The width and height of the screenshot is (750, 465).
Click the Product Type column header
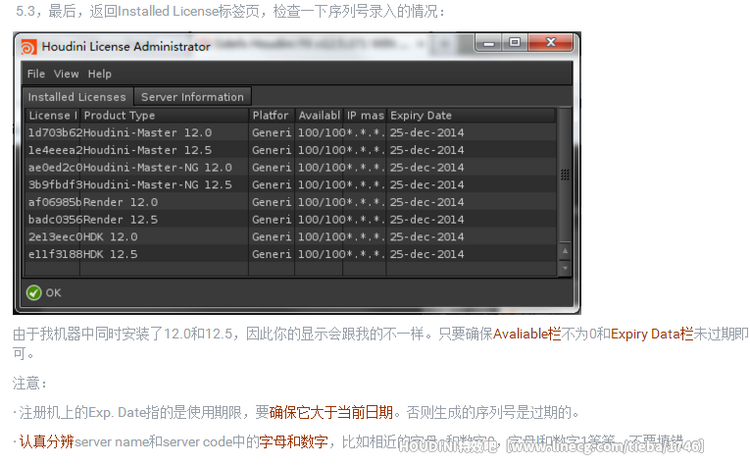tap(164, 115)
